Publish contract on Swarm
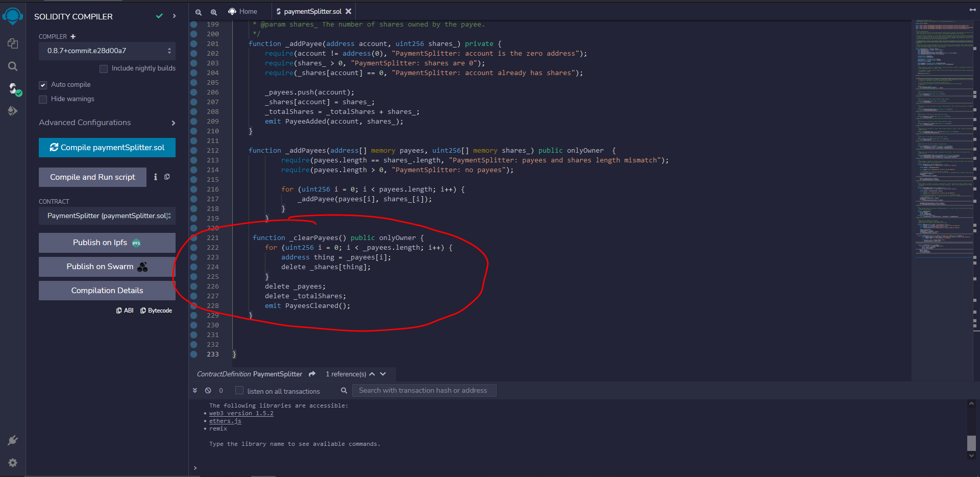Image resolution: width=980 pixels, height=477 pixels. tap(107, 267)
